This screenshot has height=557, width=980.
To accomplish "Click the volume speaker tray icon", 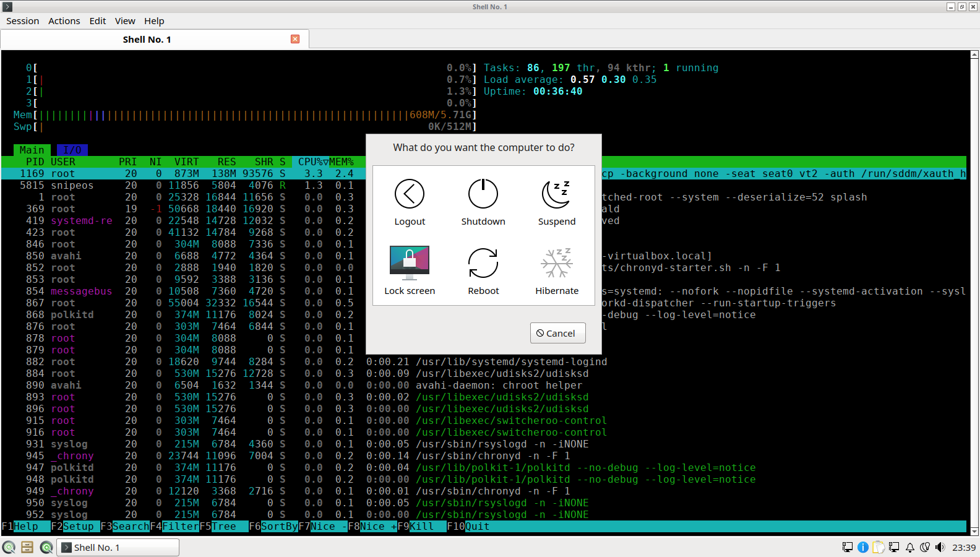I will point(940,547).
